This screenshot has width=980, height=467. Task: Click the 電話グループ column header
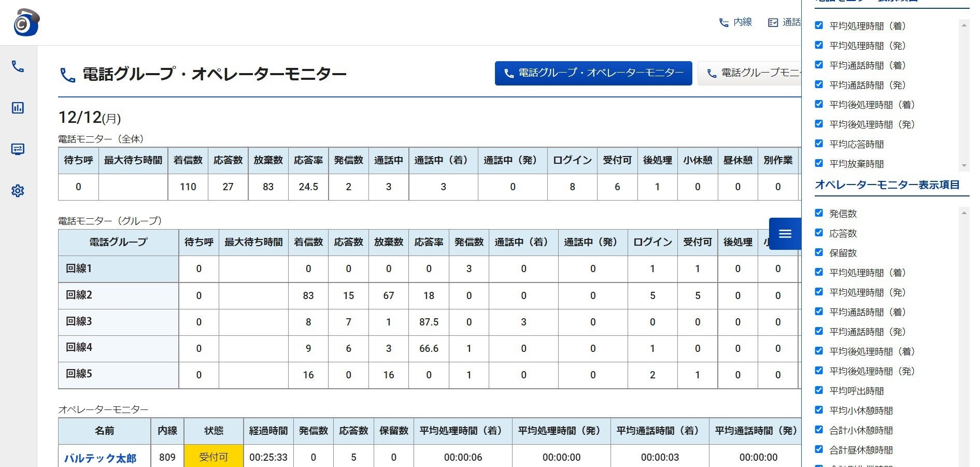[119, 242]
